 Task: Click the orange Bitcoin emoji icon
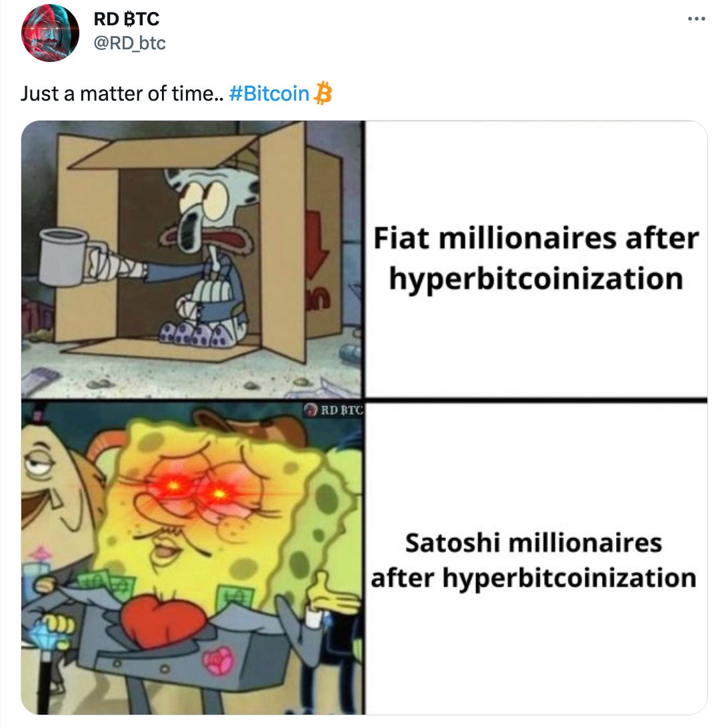(x=323, y=93)
